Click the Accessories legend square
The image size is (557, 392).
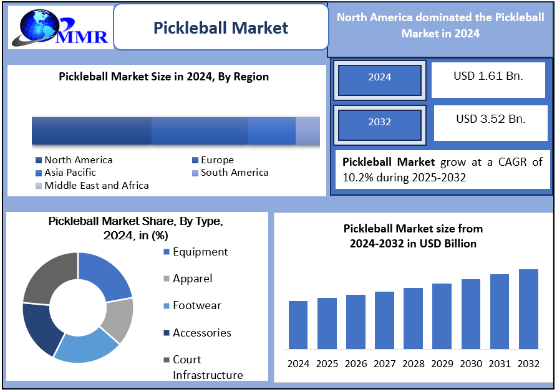pos(167,333)
